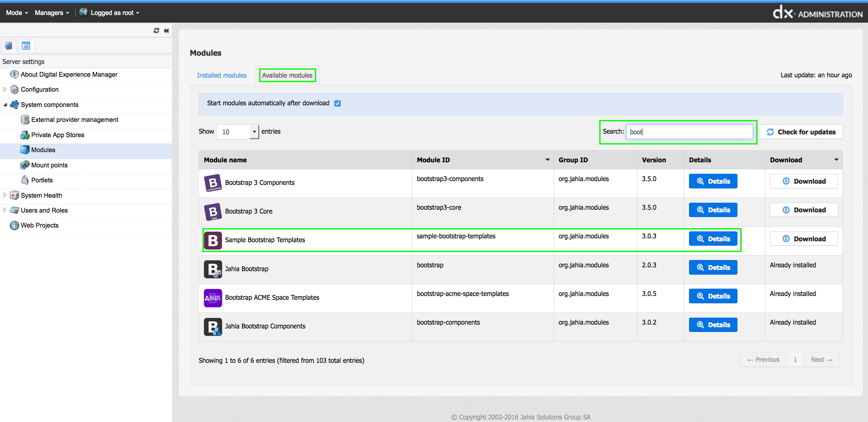Click the Users and Roles icon
The width and height of the screenshot is (868, 422).
tap(14, 210)
